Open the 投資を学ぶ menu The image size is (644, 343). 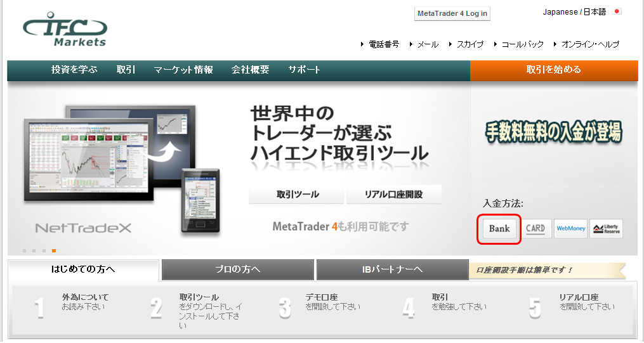pyautogui.click(x=74, y=70)
